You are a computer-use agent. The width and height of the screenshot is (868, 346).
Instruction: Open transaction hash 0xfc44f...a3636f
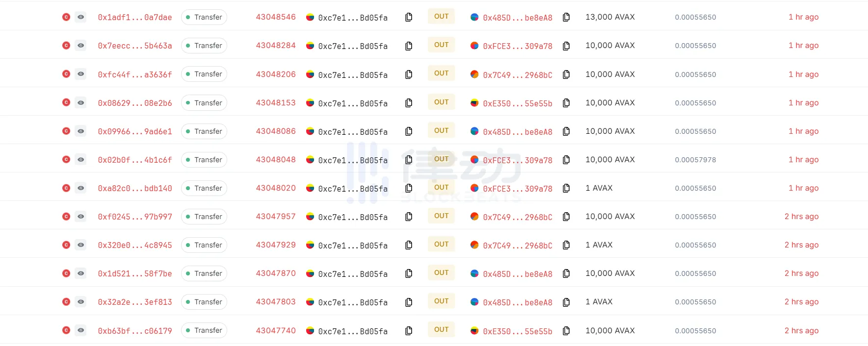[x=135, y=74]
